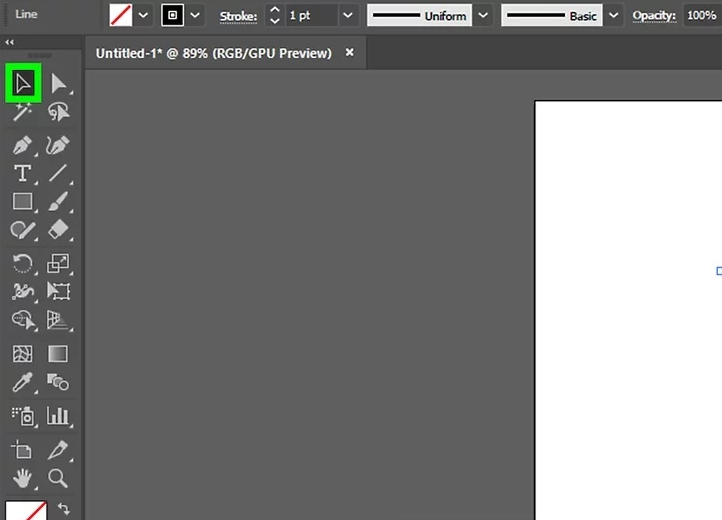This screenshot has height=520, width=722.
Task: Select the Selection tool (black arrow)
Action: tap(23, 83)
